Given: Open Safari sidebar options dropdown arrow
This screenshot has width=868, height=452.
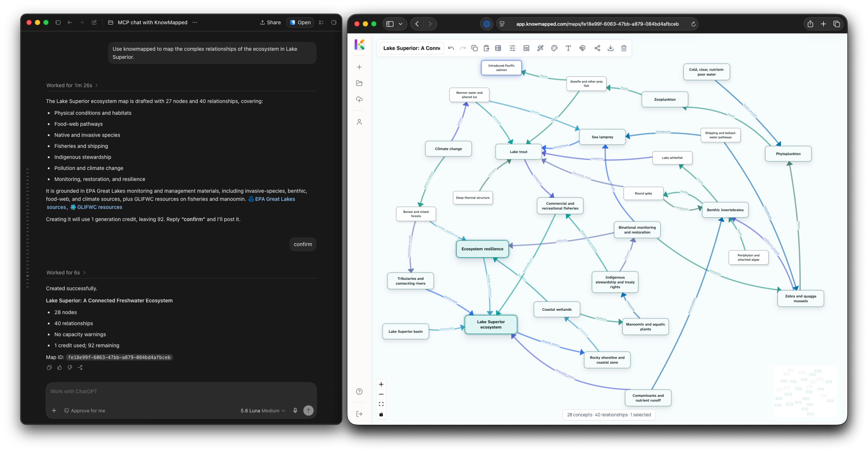Looking at the screenshot, I should 401,24.
